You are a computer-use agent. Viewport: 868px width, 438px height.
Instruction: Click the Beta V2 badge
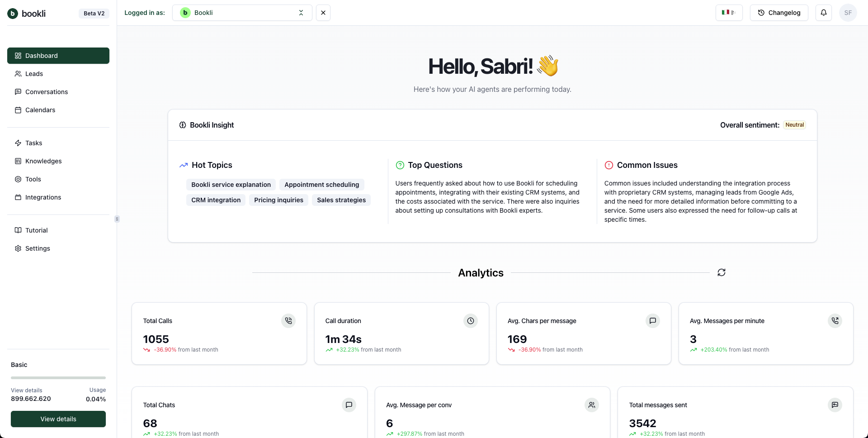pyautogui.click(x=94, y=14)
